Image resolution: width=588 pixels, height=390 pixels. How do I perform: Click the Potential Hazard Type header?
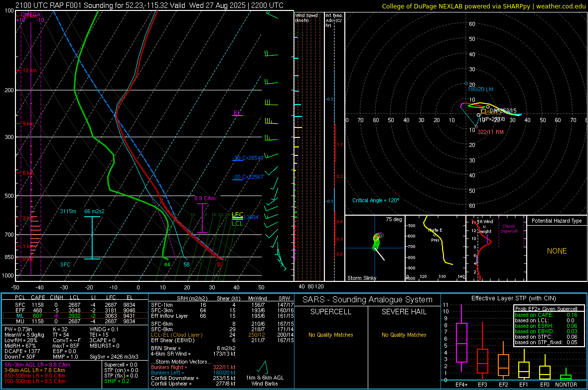[557, 221]
